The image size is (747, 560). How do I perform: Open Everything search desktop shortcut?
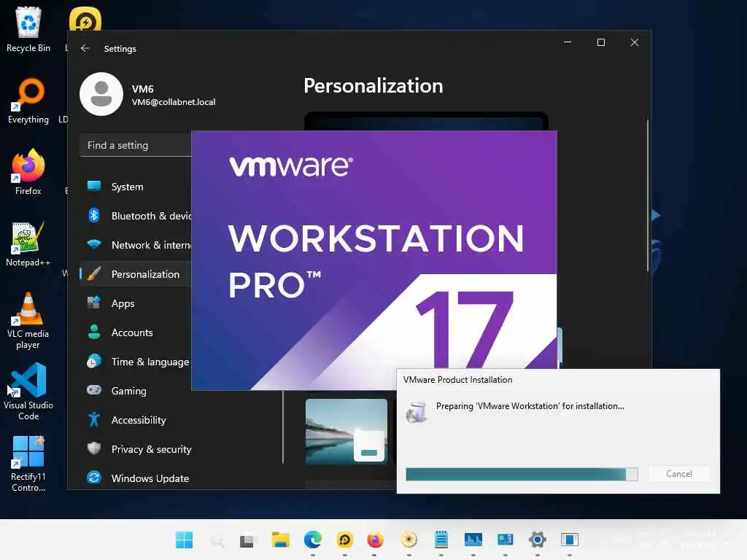pos(28,101)
